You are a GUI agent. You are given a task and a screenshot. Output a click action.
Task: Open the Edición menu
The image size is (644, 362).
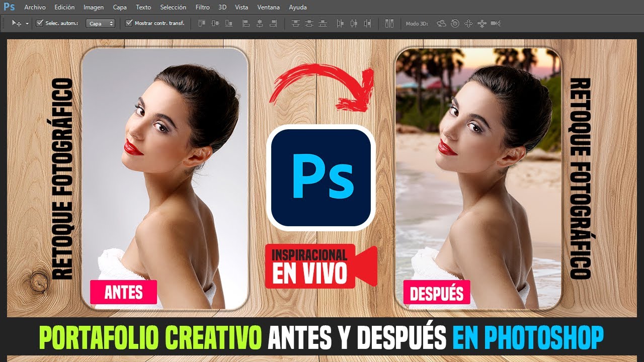click(x=64, y=8)
